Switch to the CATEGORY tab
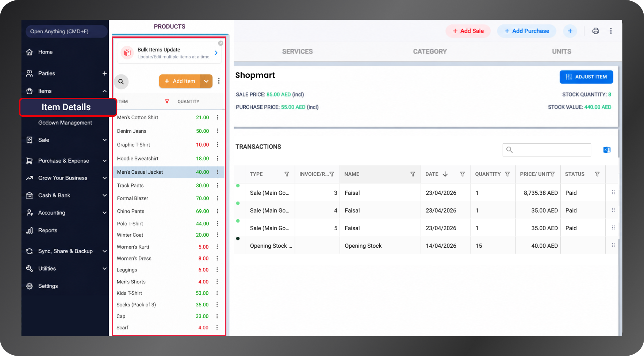 [430, 51]
